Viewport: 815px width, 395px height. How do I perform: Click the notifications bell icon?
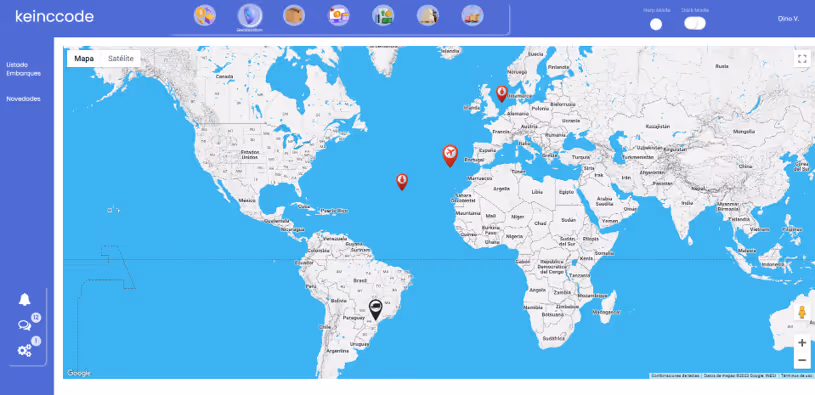(24, 299)
